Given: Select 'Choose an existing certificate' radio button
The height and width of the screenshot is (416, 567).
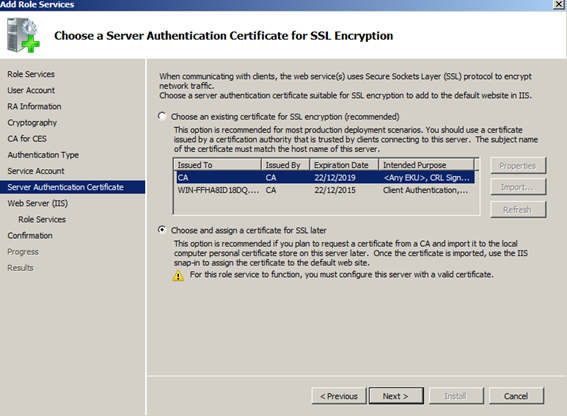Looking at the screenshot, I should 162,116.
